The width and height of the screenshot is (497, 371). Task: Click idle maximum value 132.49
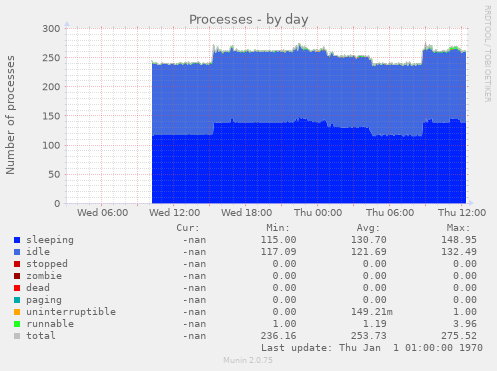459,252
